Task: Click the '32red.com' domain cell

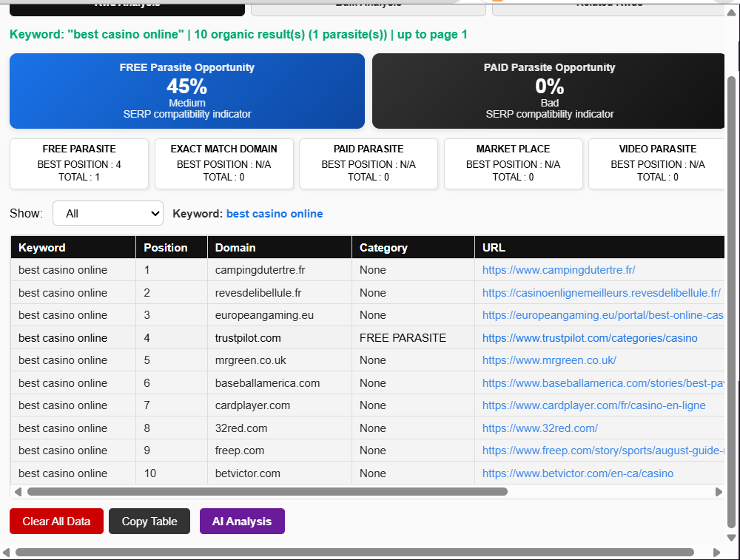Action: (x=280, y=428)
